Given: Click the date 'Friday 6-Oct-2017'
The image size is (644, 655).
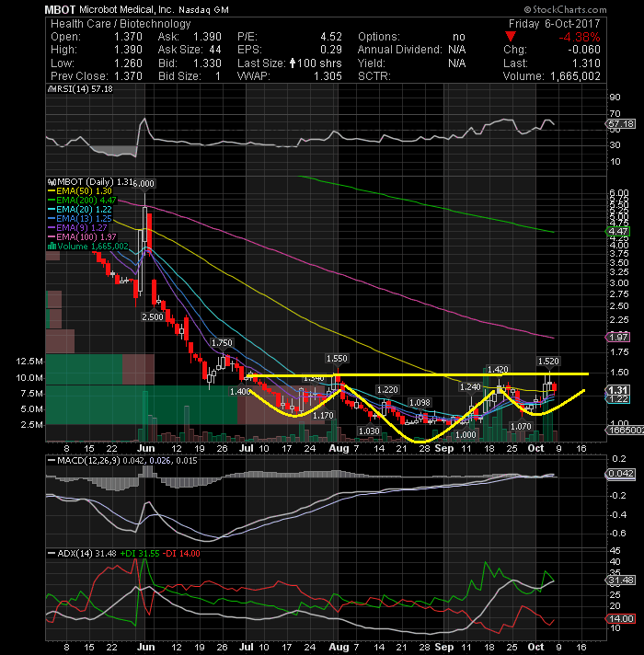Looking at the screenshot, I should [554, 24].
